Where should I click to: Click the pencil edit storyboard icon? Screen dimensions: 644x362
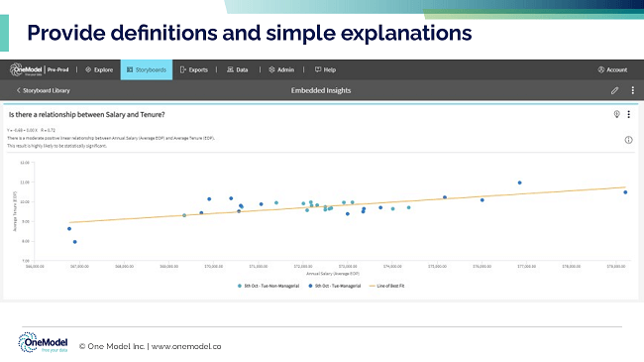pyautogui.click(x=614, y=90)
